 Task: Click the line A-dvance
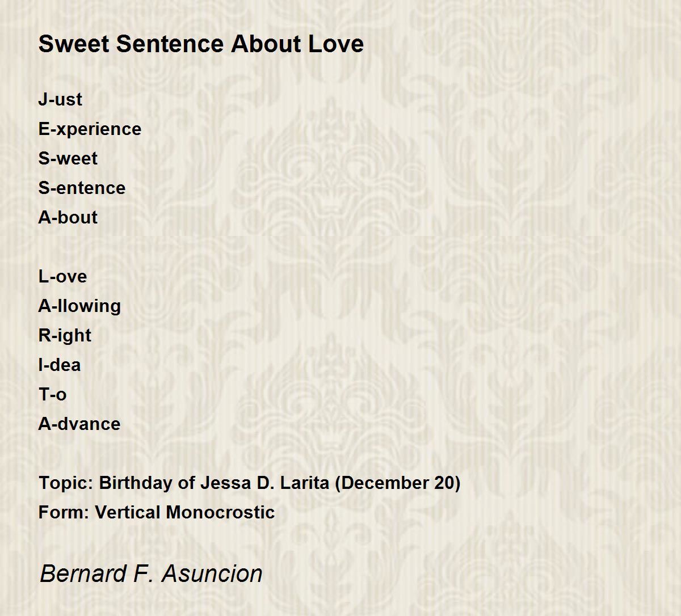click(x=79, y=424)
